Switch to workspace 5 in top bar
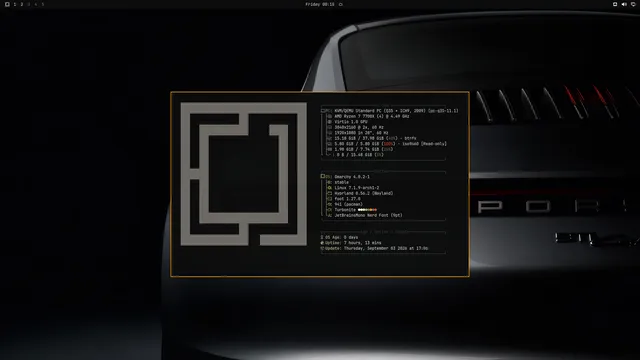 pyautogui.click(x=42, y=4)
